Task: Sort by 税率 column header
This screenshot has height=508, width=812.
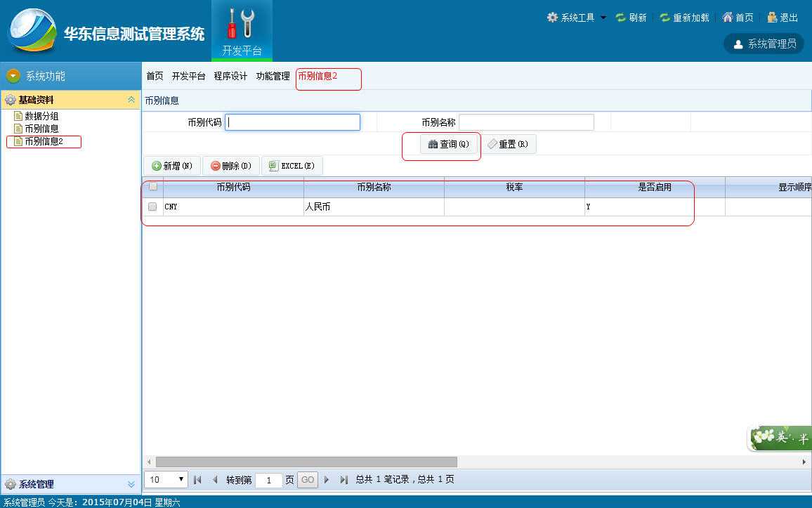Action: [x=514, y=187]
